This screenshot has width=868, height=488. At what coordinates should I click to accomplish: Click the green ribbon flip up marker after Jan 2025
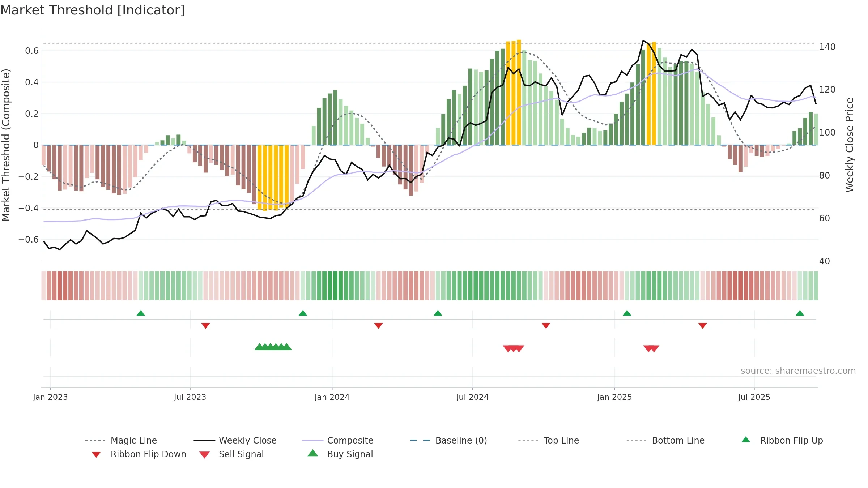pyautogui.click(x=627, y=313)
